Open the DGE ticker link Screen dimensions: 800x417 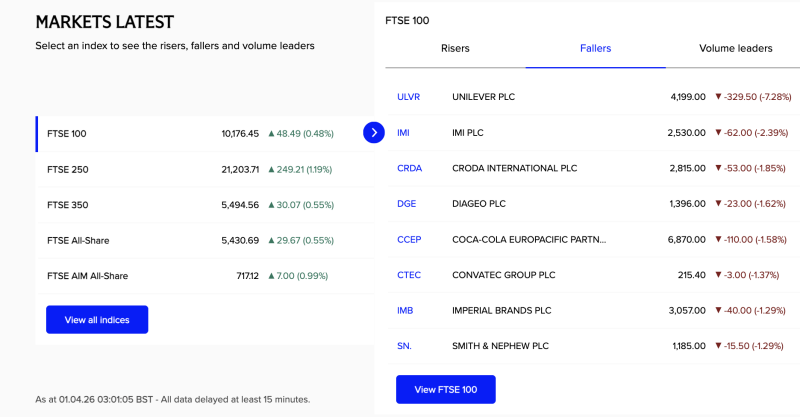(x=407, y=204)
